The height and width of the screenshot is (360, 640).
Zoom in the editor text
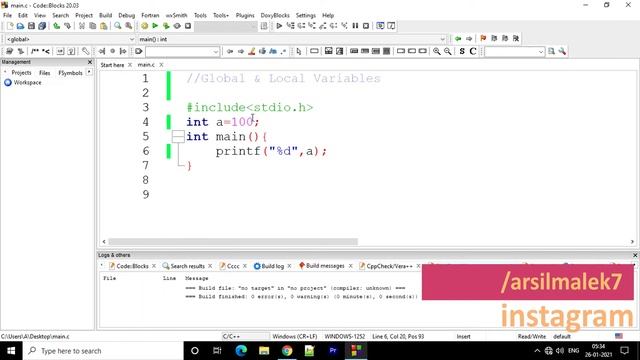[437, 51]
